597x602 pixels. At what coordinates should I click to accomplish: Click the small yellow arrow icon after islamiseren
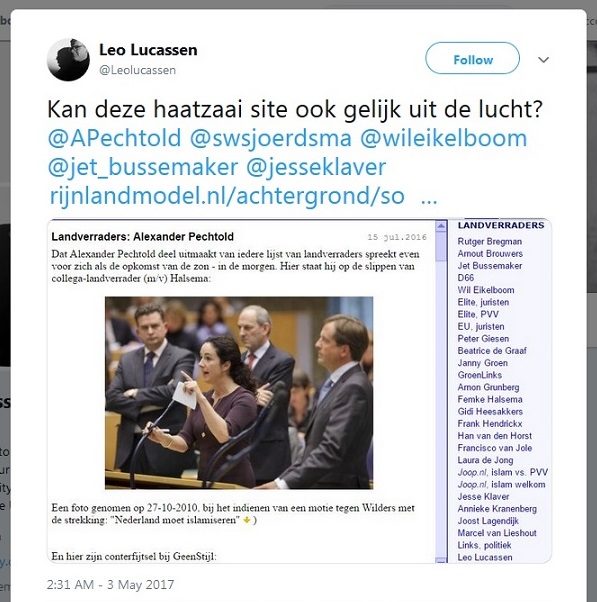(247, 520)
